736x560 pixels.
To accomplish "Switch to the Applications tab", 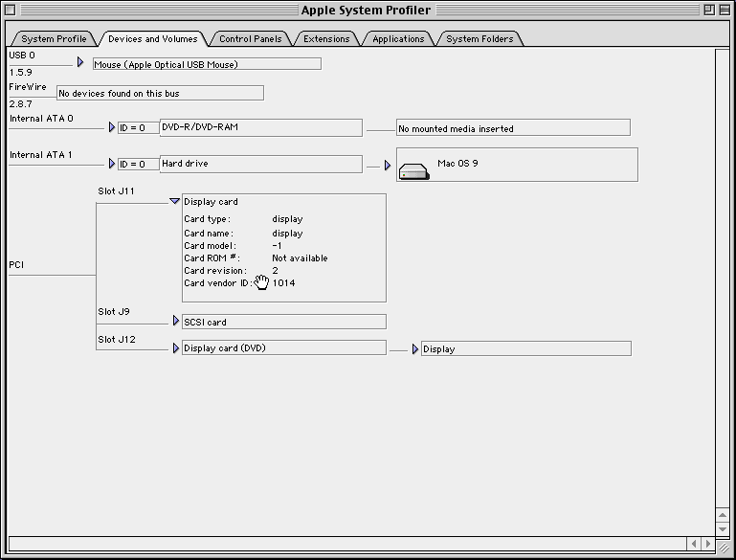I will coord(398,39).
